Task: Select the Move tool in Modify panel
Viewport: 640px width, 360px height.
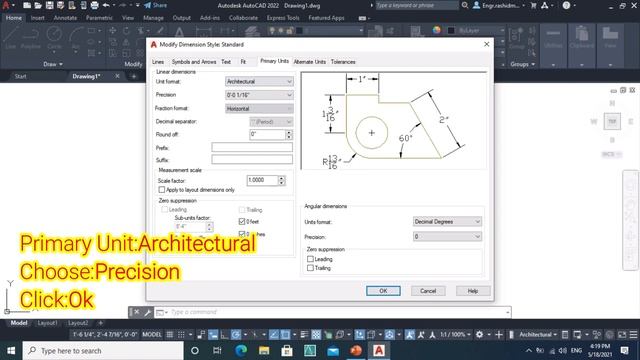Action: point(113,31)
